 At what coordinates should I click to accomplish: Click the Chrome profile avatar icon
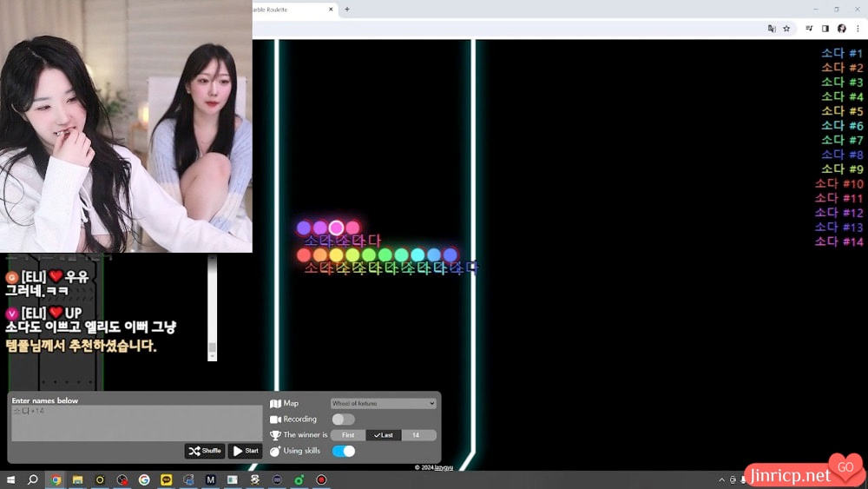pyautogui.click(x=842, y=29)
